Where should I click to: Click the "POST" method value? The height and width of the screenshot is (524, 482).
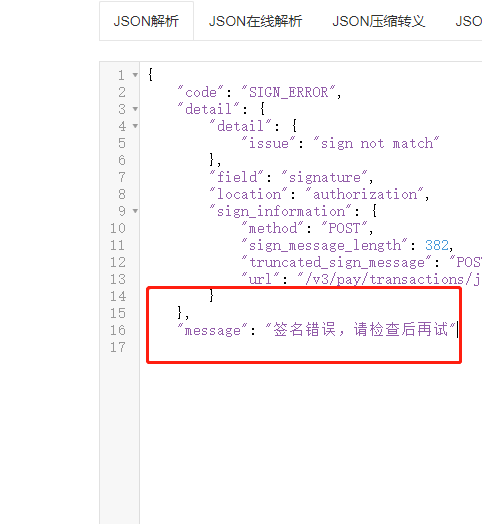tap(344, 228)
